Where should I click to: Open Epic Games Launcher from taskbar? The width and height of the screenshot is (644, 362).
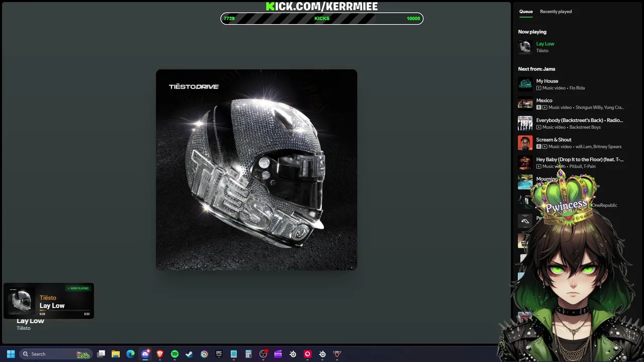tap(219, 354)
